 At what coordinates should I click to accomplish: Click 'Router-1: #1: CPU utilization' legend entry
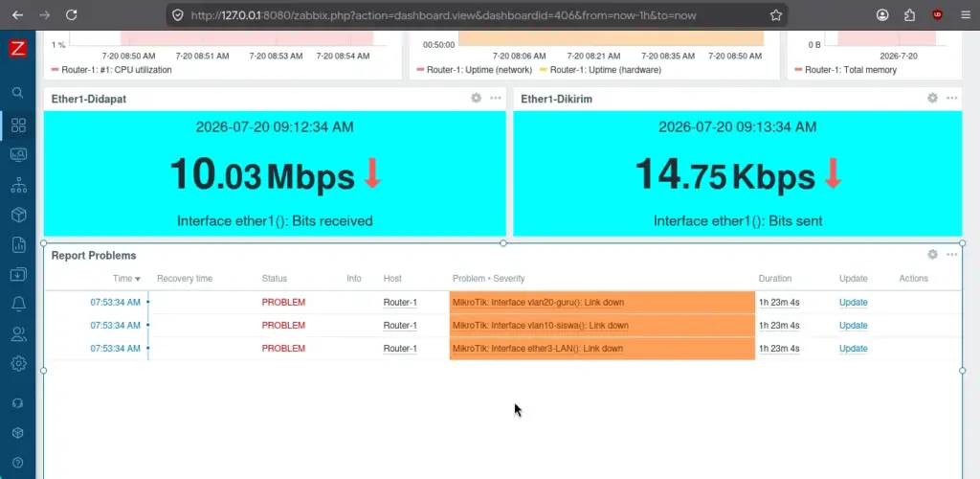click(x=111, y=70)
